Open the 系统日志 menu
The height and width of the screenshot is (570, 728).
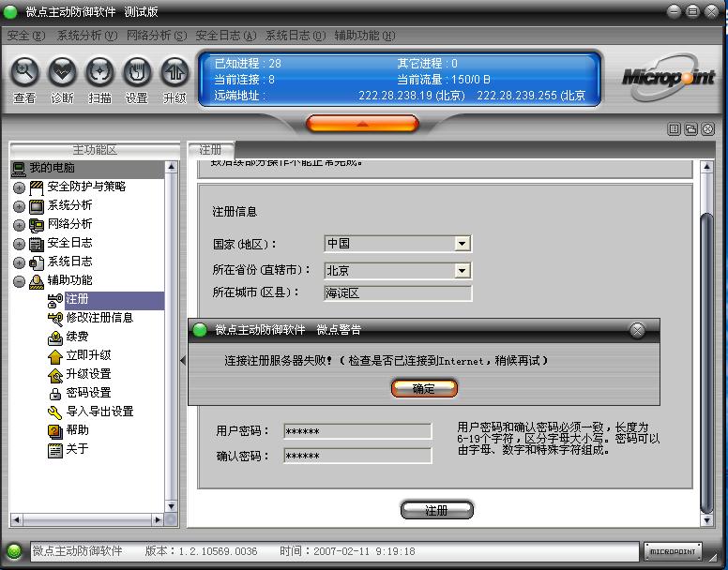click(x=296, y=36)
